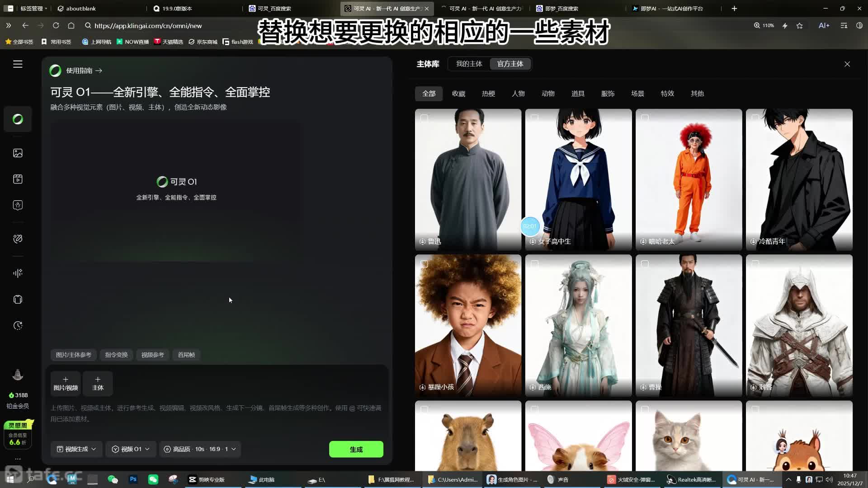Open the hamburger menu in left sidebar
This screenshot has height=488, width=868.
[18, 64]
